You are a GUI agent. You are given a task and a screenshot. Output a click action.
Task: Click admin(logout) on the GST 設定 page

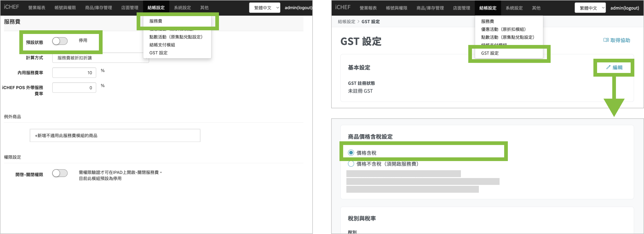pos(624,8)
